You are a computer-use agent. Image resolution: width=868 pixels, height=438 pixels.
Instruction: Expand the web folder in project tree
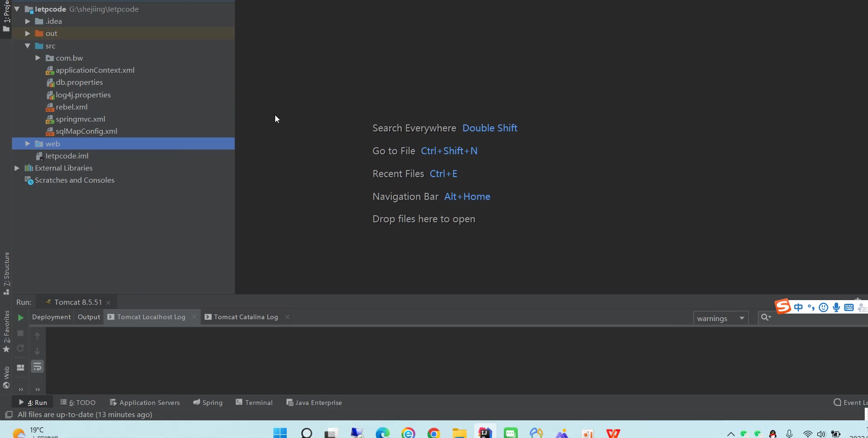[x=27, y=144]
